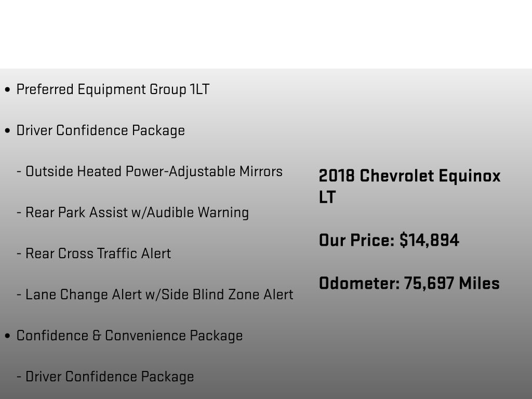
Task: Click the LT trim text below the title
Action: [x=327, y=197]
